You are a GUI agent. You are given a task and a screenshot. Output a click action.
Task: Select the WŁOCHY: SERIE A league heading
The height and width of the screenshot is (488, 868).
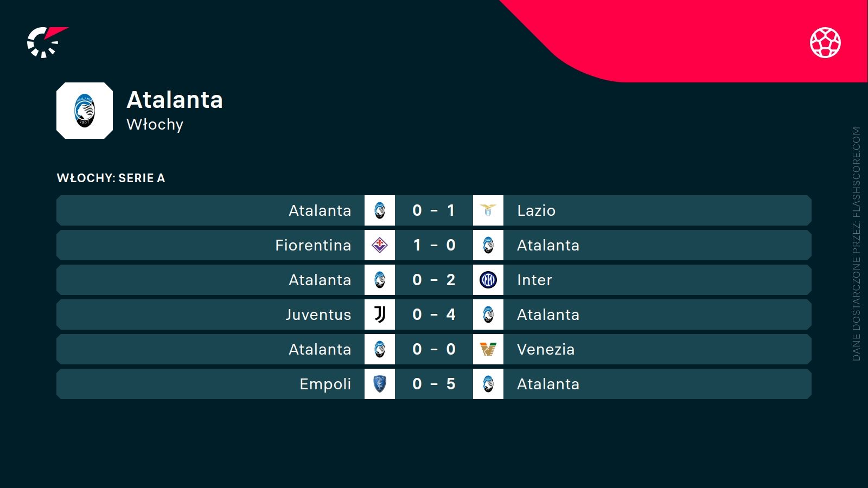(x=111, y=178)
